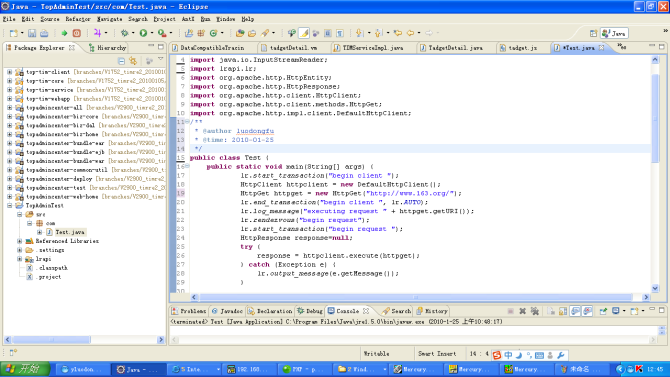The image size is (670, 377).
Task: Open dropdown next to Run button
Action: tap(152, 33)
